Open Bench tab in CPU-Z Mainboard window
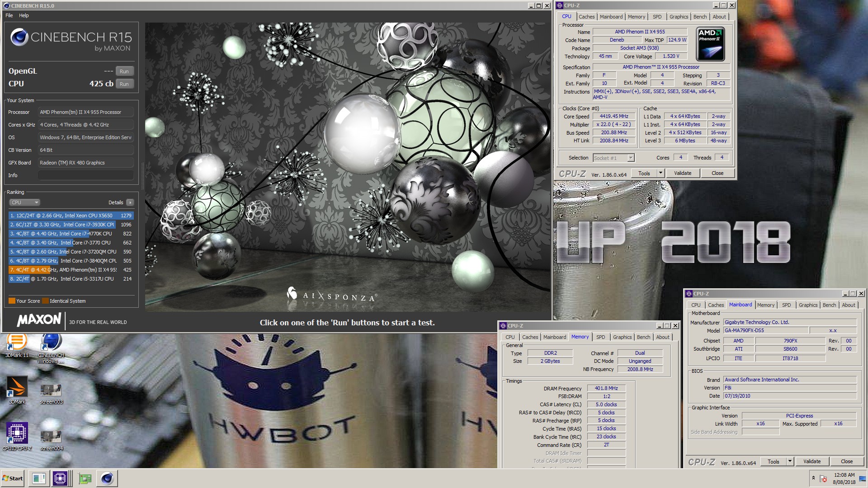The image size is (868, 488). click(x=829, y=305)
